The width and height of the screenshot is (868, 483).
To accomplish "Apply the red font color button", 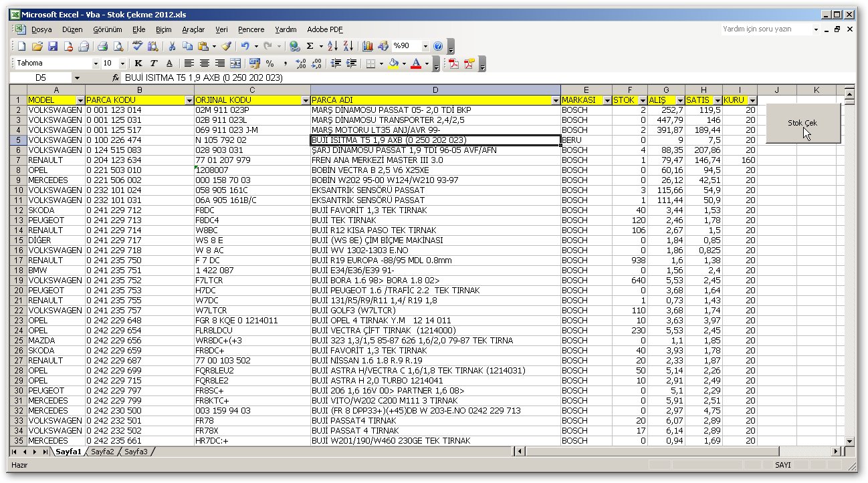I will pyautogui.click(x=416, y=63).
